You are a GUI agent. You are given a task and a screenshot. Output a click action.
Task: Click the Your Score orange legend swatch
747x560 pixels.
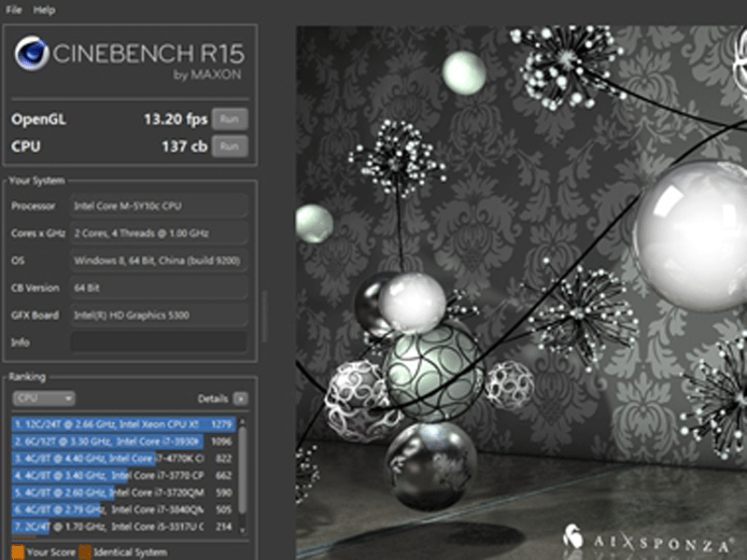click(18, 553)
